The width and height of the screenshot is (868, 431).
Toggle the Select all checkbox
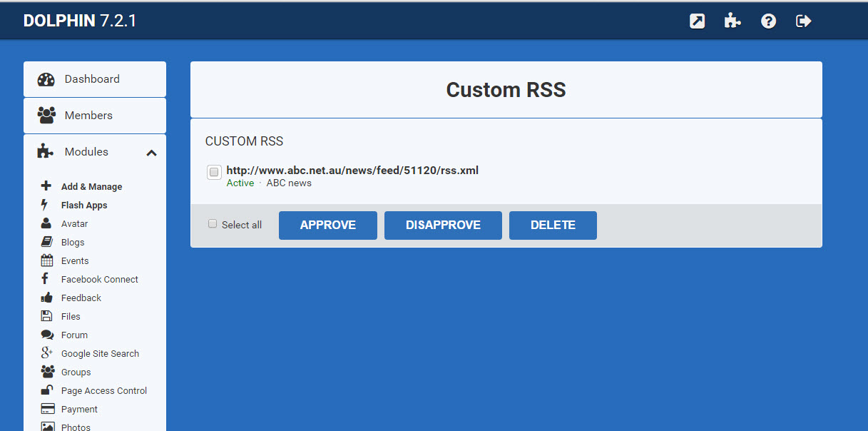[x=213, y=224]
